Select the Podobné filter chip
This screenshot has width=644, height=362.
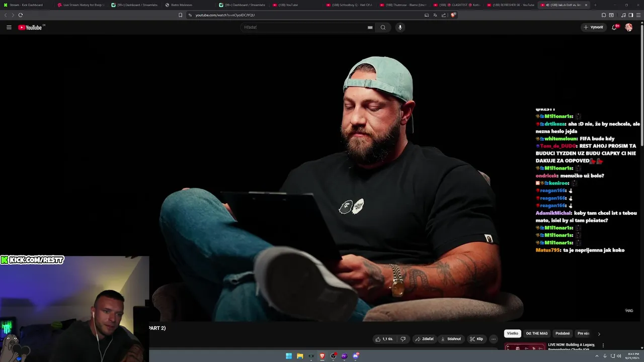(562, 333)
